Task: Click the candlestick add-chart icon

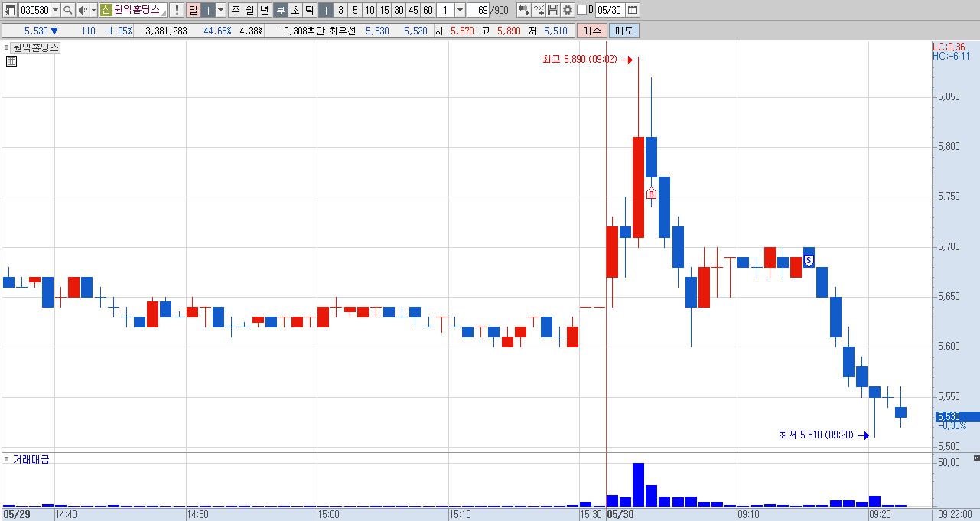Action: tap(523, 10)
